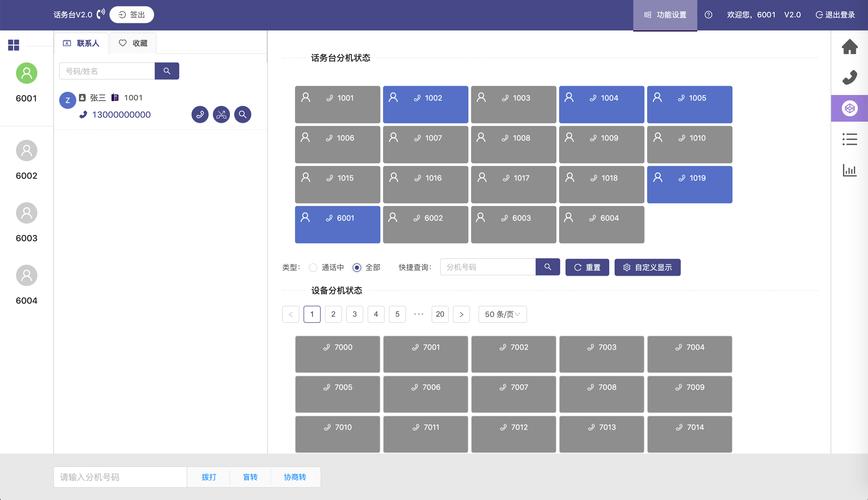This screenshot has width=868, height=500.
Task: Switch to the 收藏 tab
Action: [133, 43]
